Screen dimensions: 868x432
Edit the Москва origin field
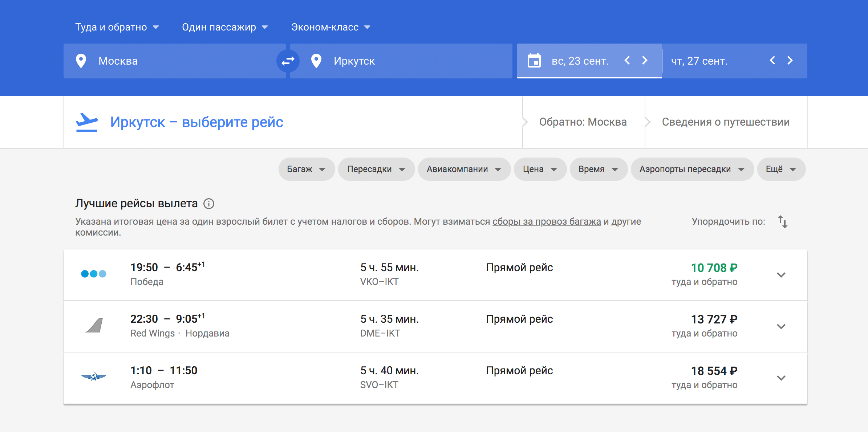(x=174, y=61)
